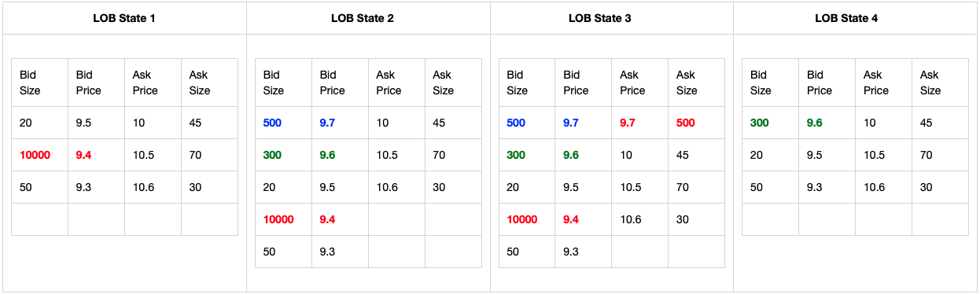Select the 10.6 ask price in State 1

pyautogui.click(x=143, y=187)
